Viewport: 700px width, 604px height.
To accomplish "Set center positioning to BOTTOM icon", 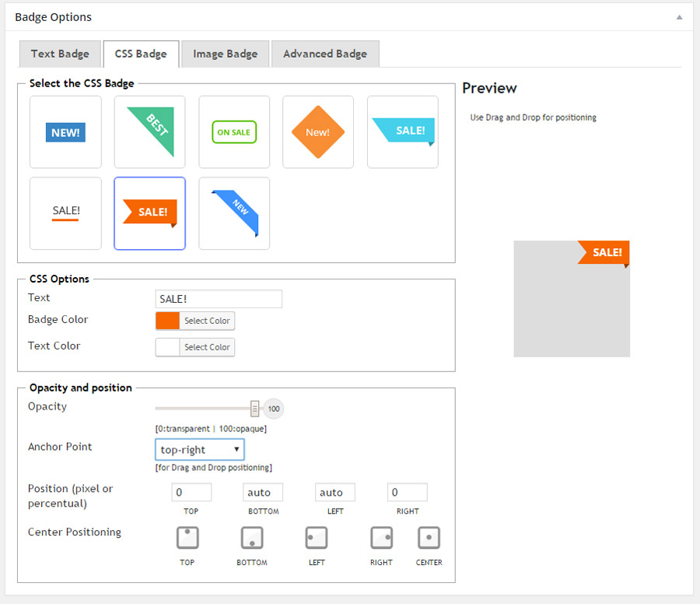I will coord(252,537).
